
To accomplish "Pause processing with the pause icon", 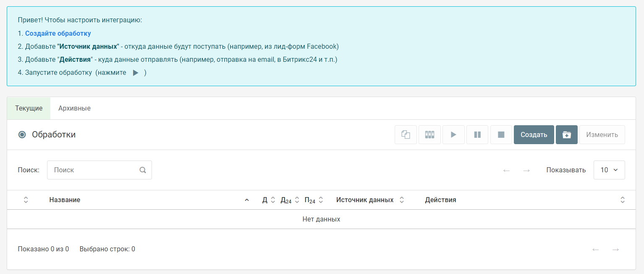I will click(477, 134).
